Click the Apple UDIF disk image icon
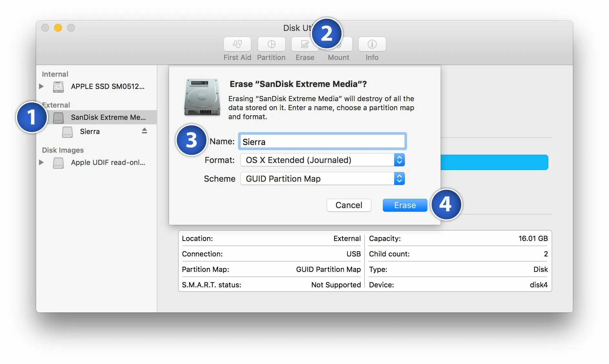 tap(58, 163)
